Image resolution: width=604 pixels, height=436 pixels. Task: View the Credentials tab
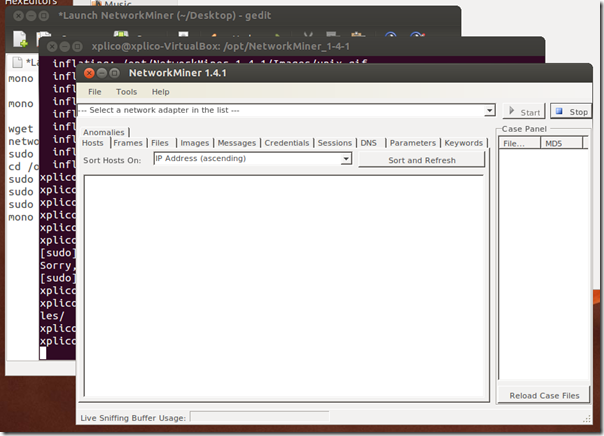pyautogui.click(x=287, y=143)
